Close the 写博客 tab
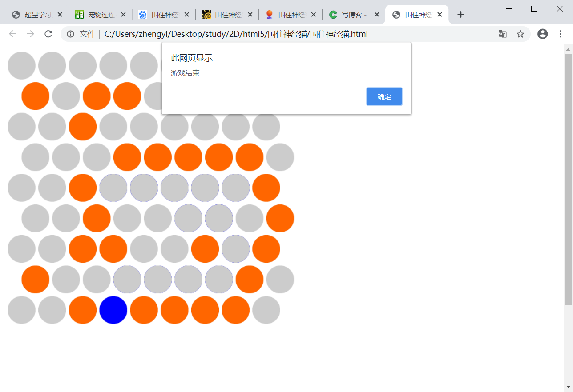Viewport: 573px width, 392px height. click(x=377, y=15)
